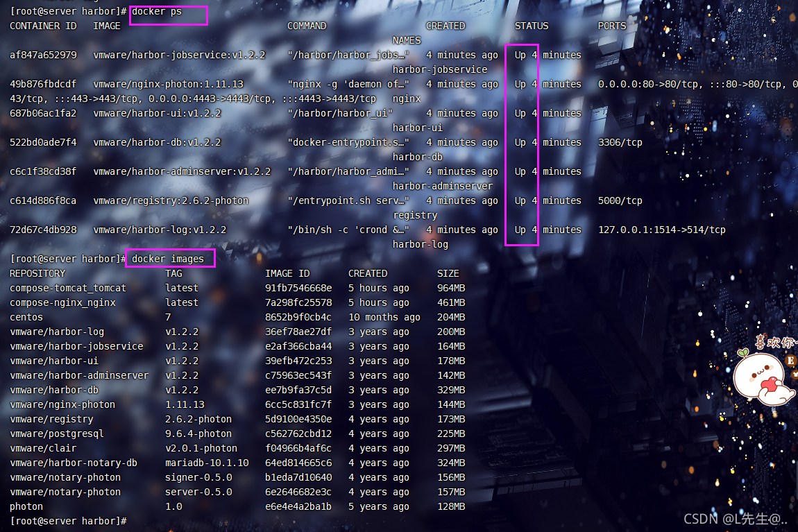Click the container name registry
798x532 pixels.
[x=415, y=215]
